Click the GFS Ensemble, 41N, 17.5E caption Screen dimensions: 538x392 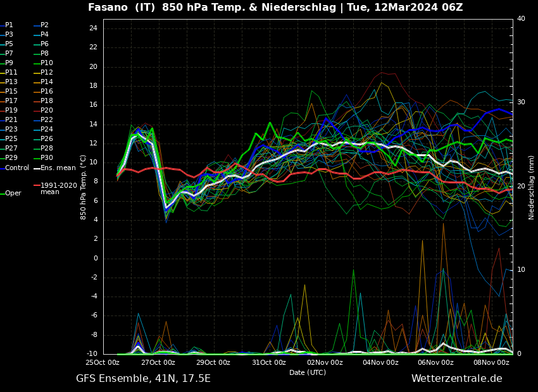coord(143,379)
